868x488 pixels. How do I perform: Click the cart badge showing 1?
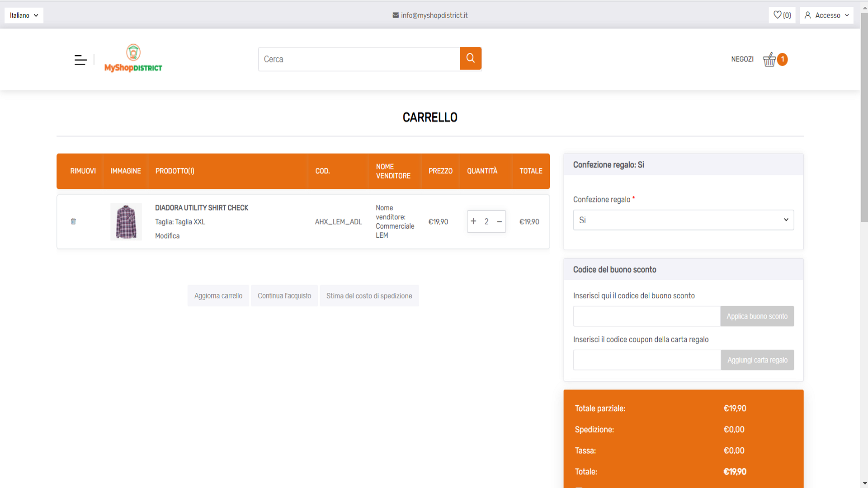click(783, 59)
